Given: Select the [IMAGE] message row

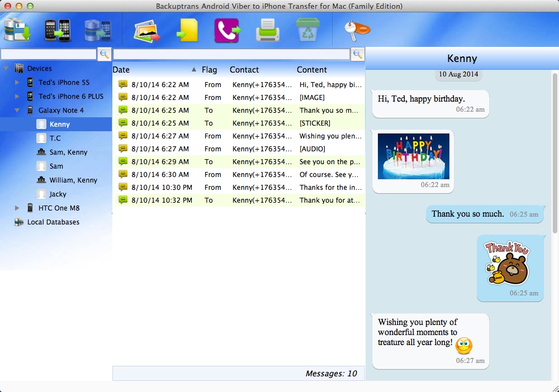Looking at the screenshot, I should [240, 98].
